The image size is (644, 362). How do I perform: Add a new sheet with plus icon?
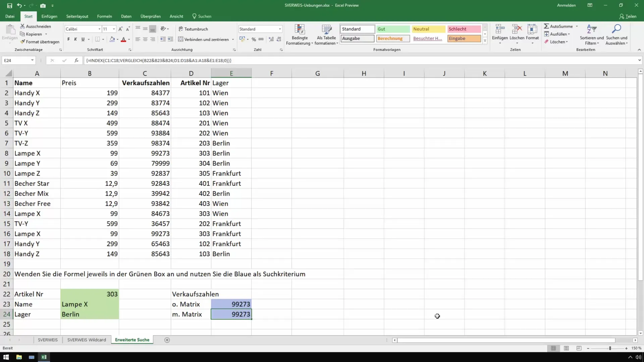click(167, 340)
